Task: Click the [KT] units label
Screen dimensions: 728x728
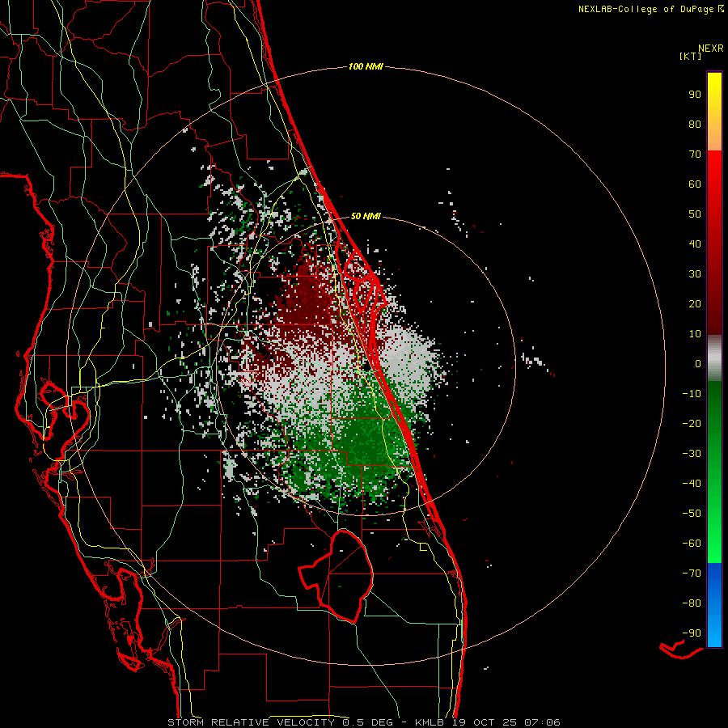Action: [691, 56]
